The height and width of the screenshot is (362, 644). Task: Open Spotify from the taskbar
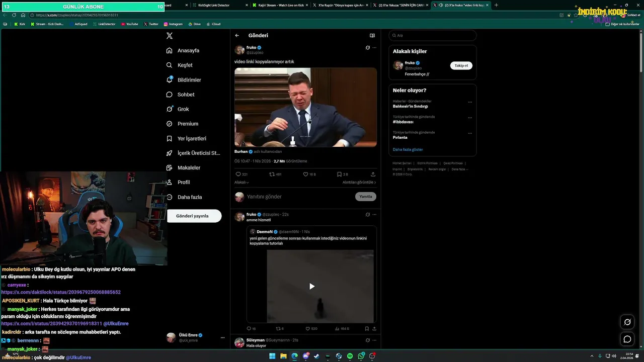tap(350, 356)
